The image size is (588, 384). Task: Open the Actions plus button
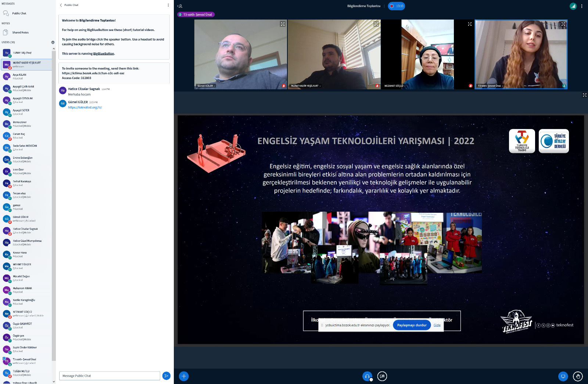184,376
